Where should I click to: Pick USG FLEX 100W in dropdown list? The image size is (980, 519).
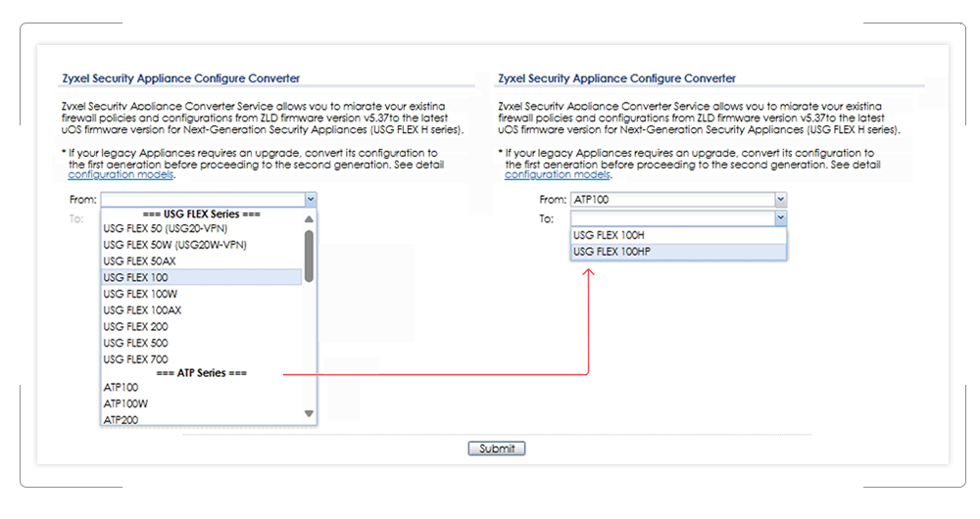tap(201, 294)
